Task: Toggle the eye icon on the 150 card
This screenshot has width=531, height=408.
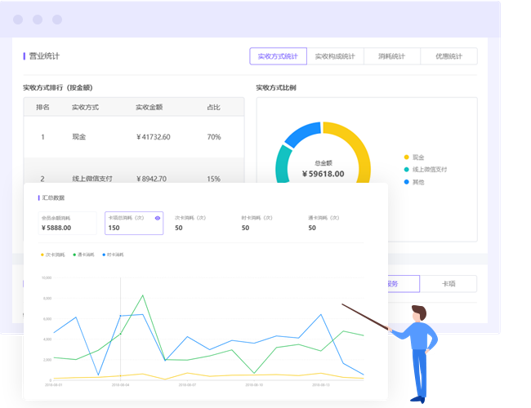Action: pos(157,218)
